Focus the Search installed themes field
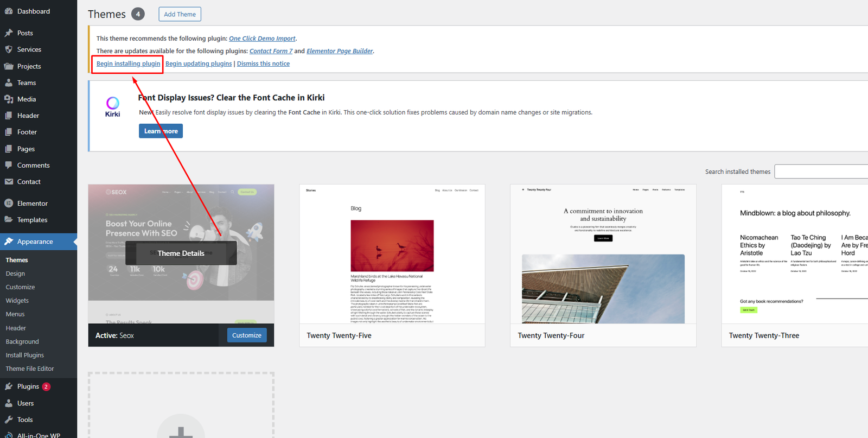868x438 pixels. coord(821,172)
